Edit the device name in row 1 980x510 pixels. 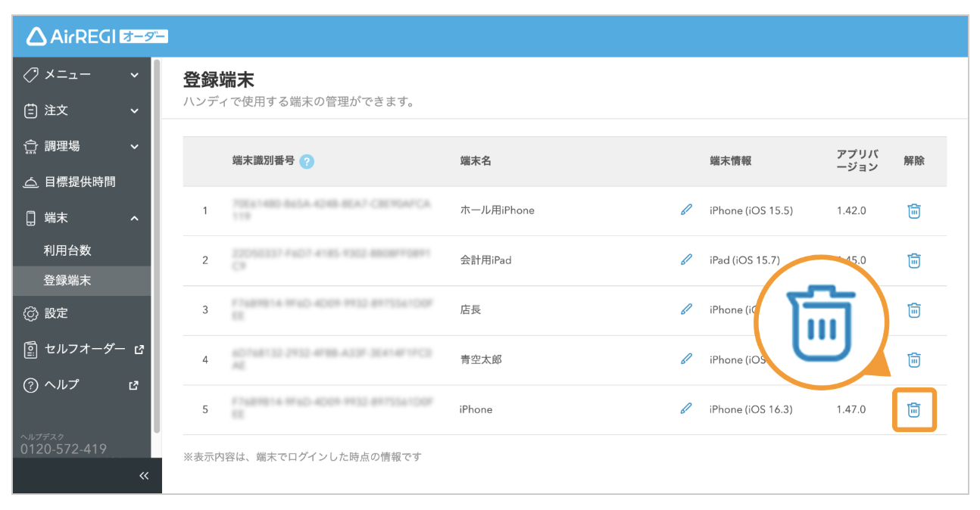tap(686, 210)
